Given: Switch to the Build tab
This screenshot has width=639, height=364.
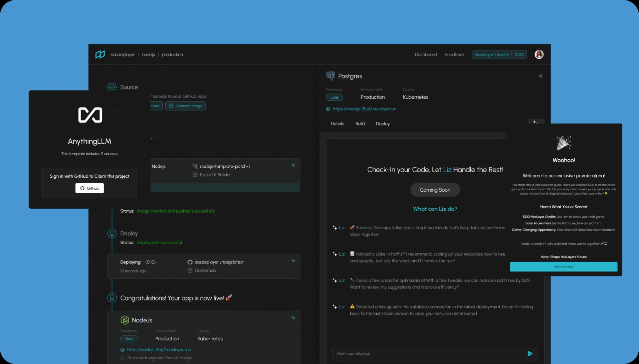Looking at the screenshot, I should click(x=360, y=123).
